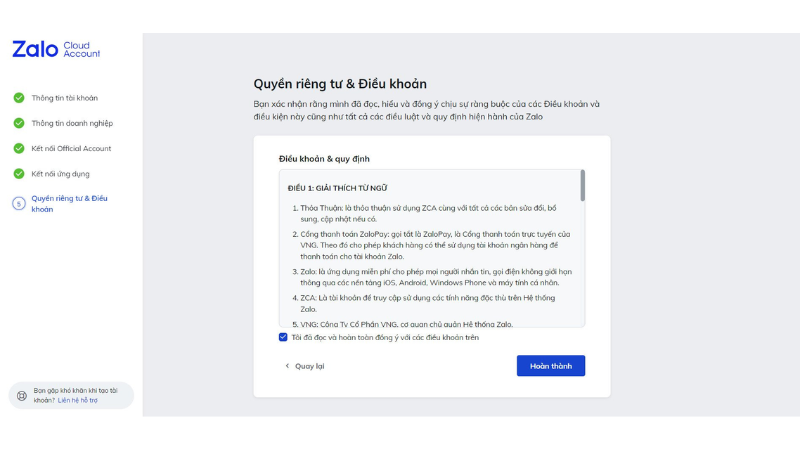Click the step 5 circle icon
The height and width of the screenshot is (450, 800).
[x=19, y=203]
